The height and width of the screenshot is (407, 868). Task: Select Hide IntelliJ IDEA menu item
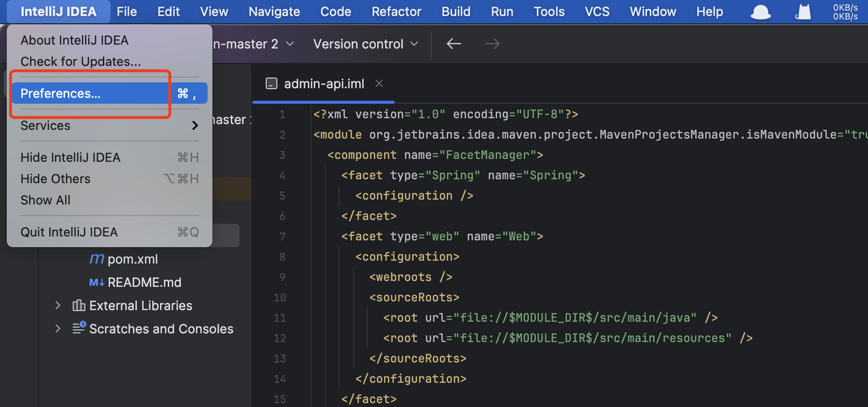(x=110, y=157)
